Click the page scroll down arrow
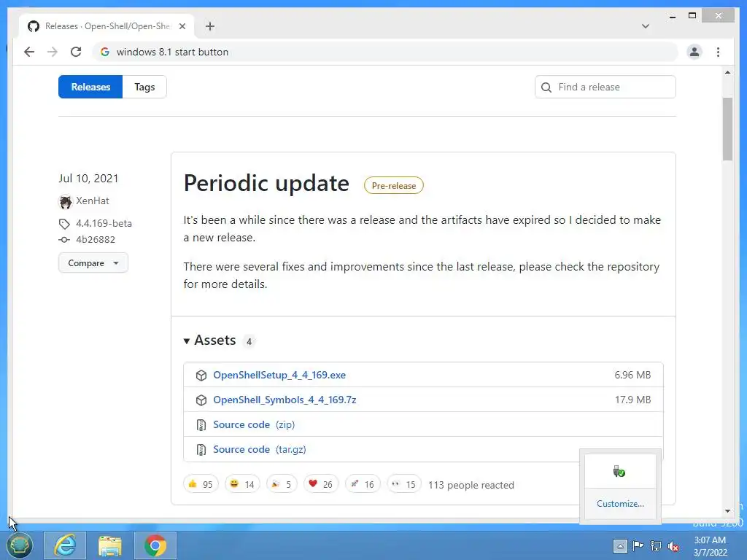 click(727, 511)
